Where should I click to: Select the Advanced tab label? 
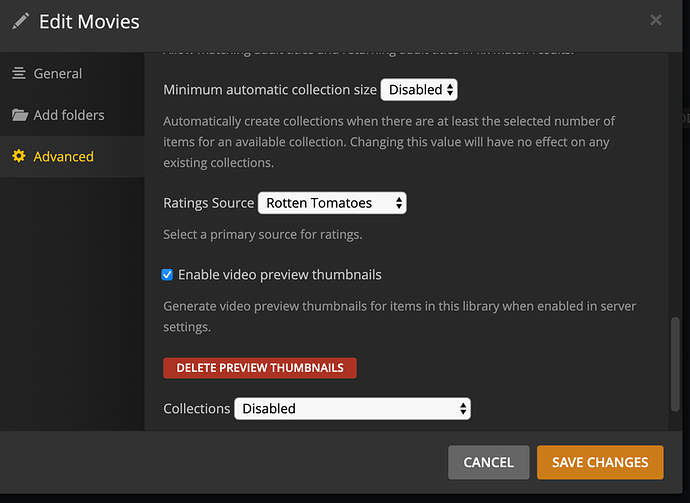coord(64,157)
